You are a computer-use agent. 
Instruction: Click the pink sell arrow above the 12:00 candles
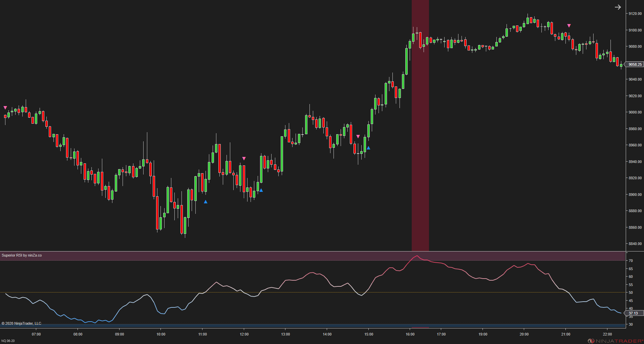(x=244, y=158)
